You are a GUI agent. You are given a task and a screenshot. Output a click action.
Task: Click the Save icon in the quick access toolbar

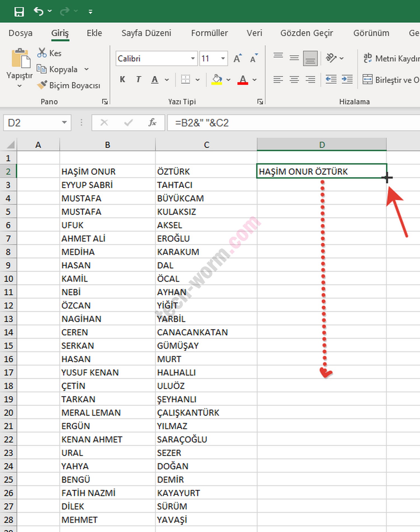(x=19, y=12)
